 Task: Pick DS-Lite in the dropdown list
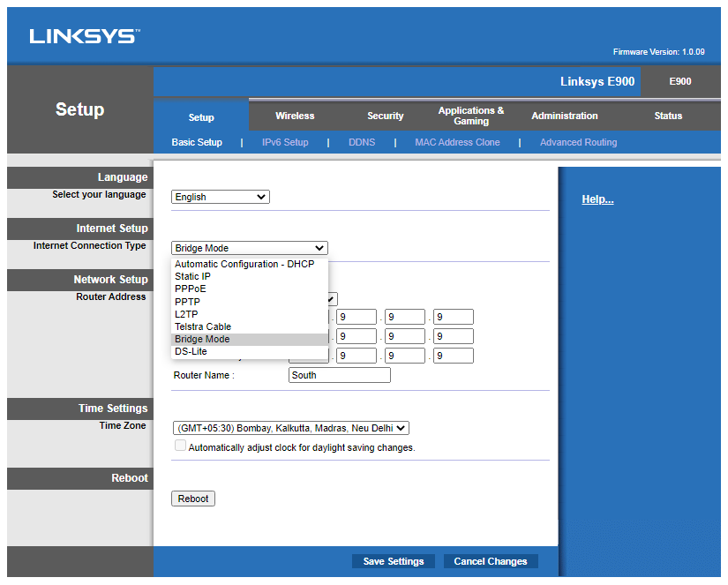(191, 351)
